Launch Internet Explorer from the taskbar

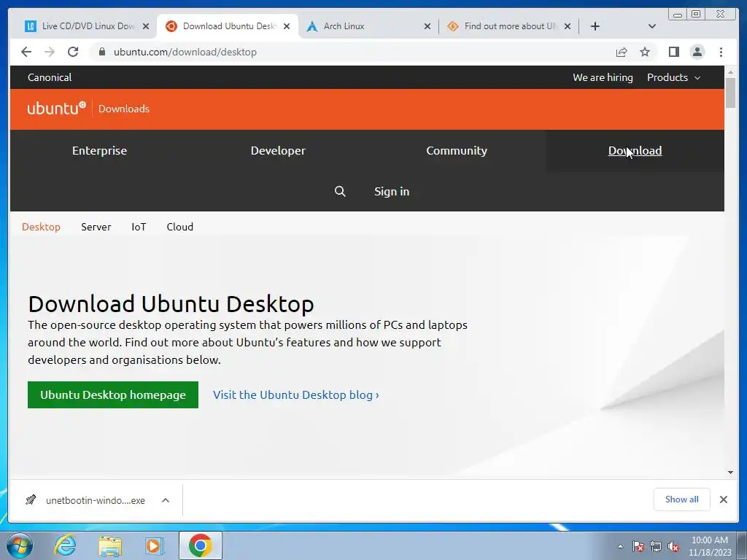65,545
